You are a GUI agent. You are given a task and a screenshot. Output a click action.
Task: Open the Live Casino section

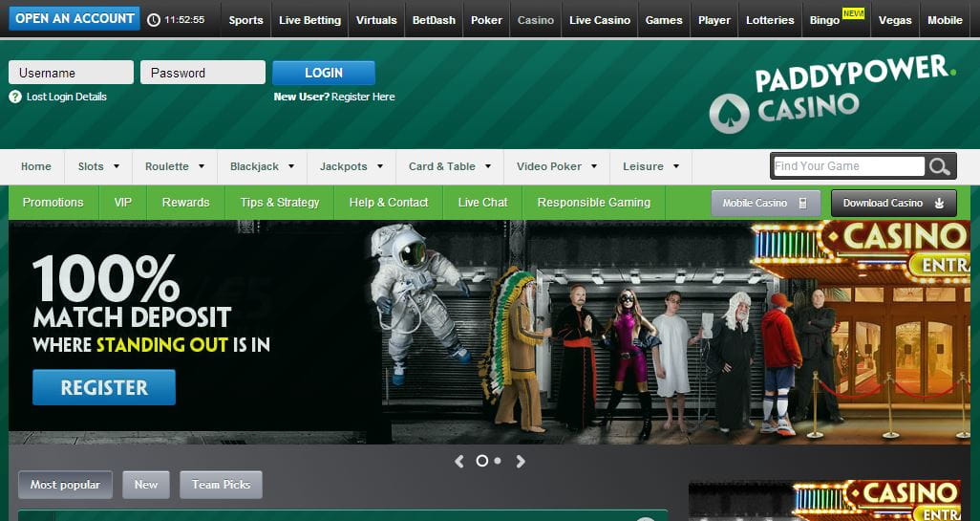(x=600, y=20)
